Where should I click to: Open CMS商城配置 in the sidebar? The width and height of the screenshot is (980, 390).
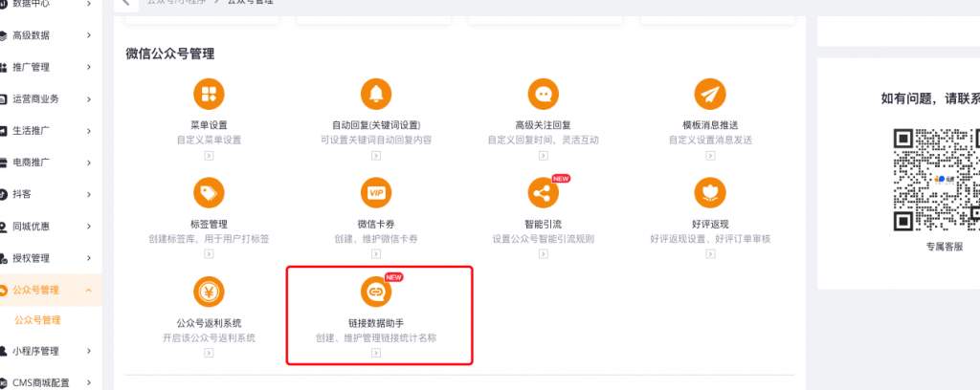click(40, 383)
